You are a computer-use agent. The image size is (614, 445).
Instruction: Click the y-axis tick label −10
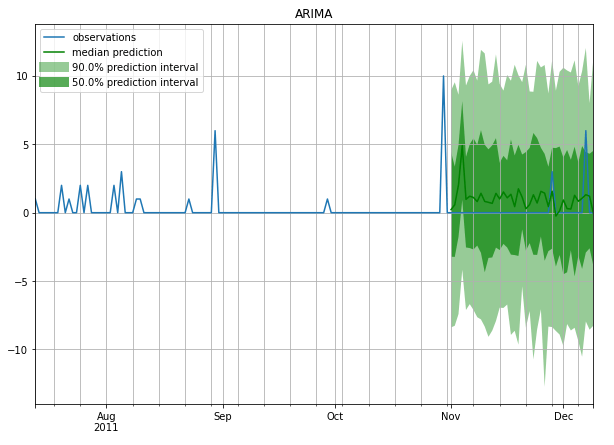point(15,350)
